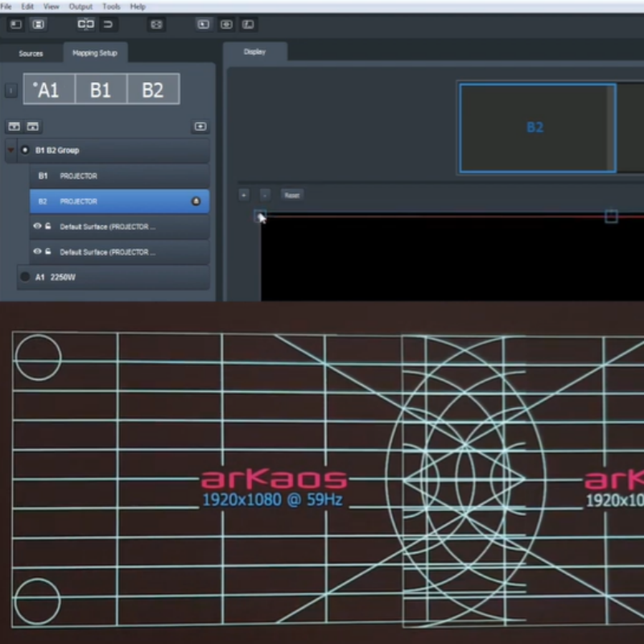The width and height of the screenshot is (644, 644).
Task: Click the small button left of A1 tile
Action: point(10,90)
